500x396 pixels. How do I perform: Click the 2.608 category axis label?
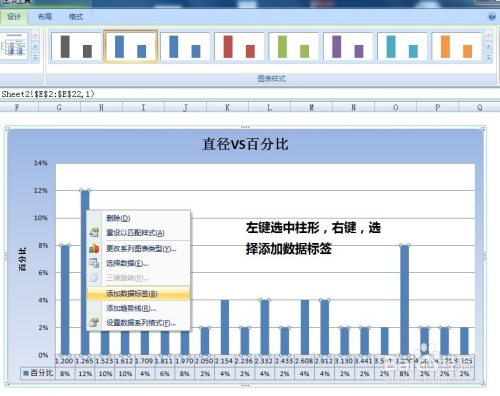coord(304,361)
